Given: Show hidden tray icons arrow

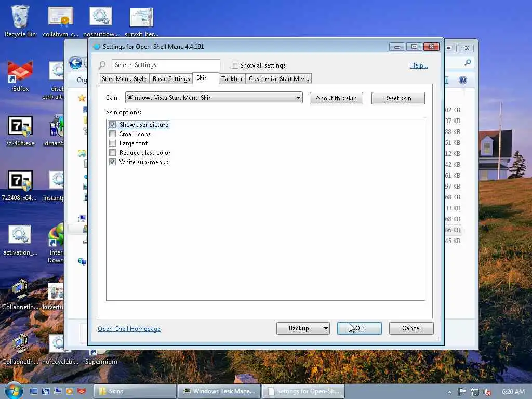Looking at the screenshot, I should click(x=449, y=392).
